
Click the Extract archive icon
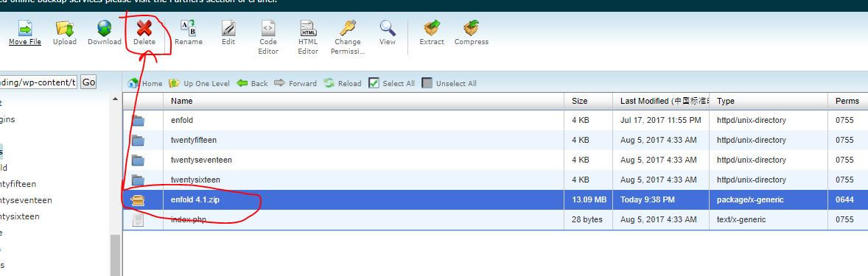coord(432,28)
